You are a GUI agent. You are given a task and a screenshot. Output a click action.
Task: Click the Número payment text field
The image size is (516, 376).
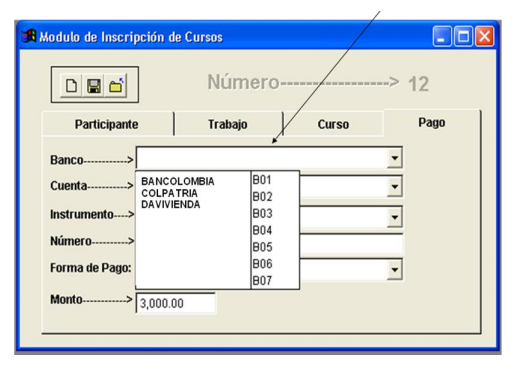pos(351,244)
